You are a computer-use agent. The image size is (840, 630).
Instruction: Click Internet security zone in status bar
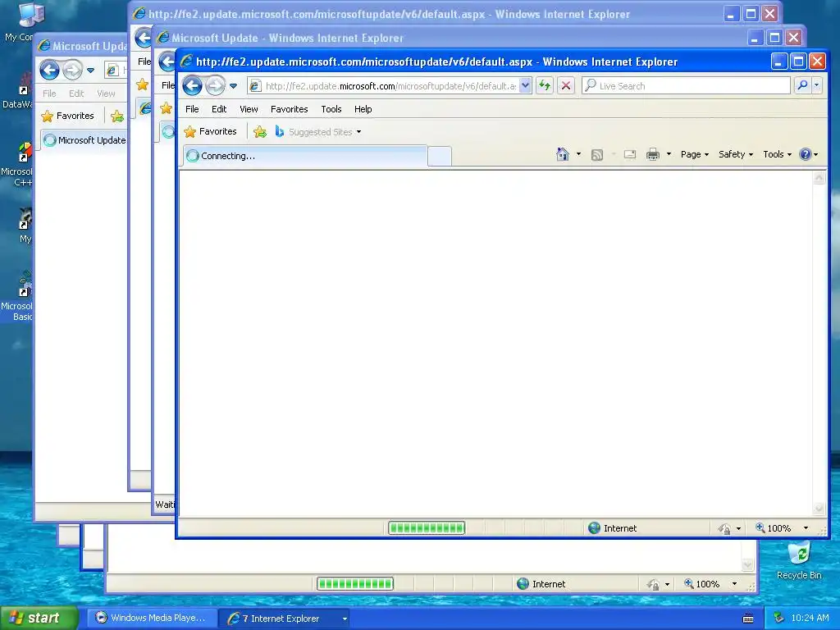click(x=612, y=528)
